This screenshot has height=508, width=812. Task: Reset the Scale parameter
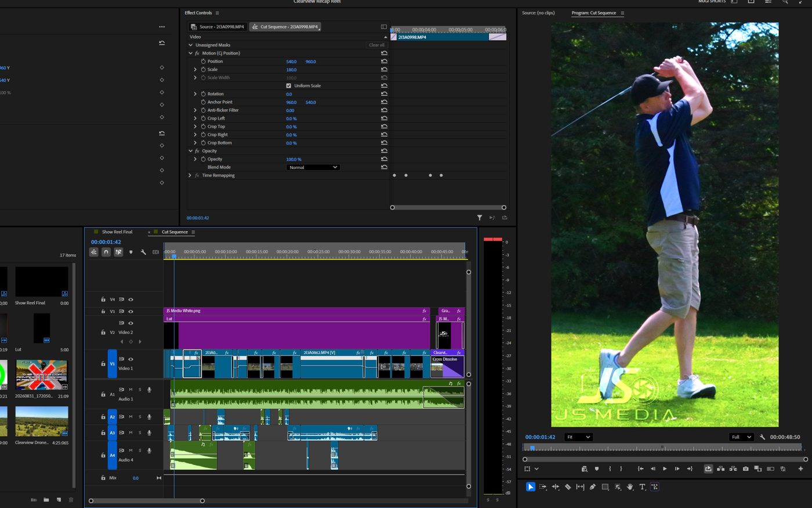pyautogui.click(x=384, y=69)
